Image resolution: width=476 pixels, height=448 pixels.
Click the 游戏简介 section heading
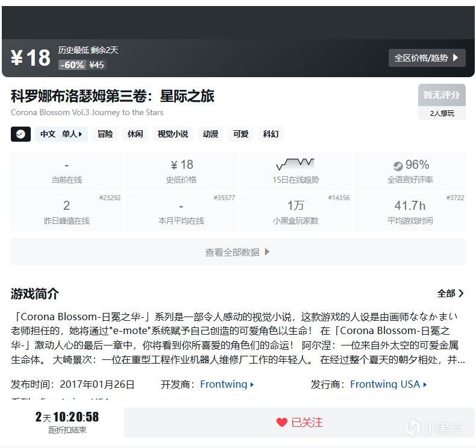click(34, 294)
